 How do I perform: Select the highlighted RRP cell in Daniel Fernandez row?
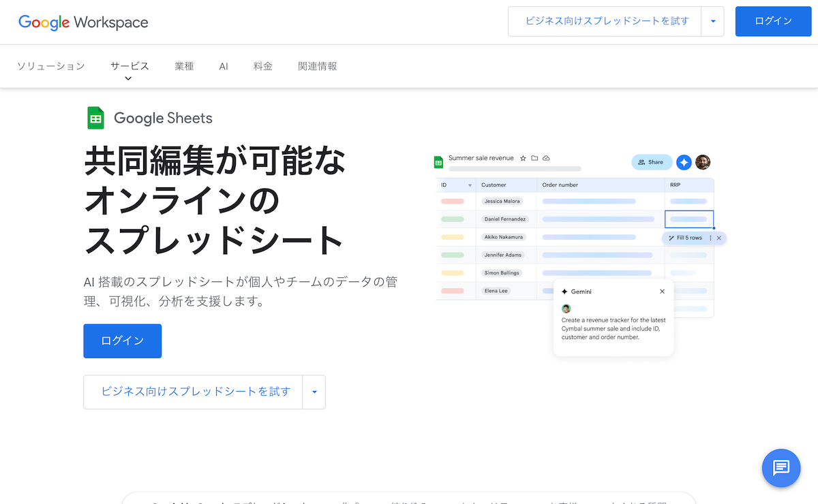coord(689,219)
